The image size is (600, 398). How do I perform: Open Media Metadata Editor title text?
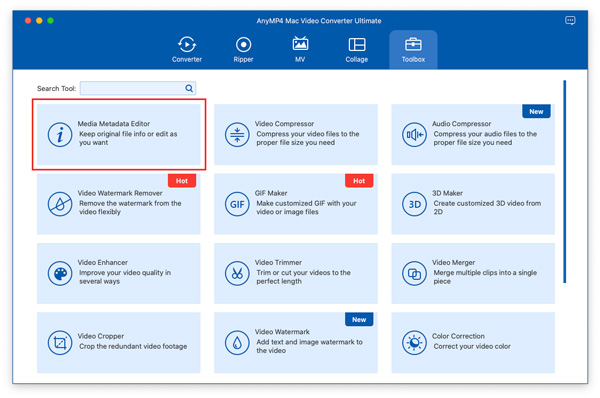[114, 124]
